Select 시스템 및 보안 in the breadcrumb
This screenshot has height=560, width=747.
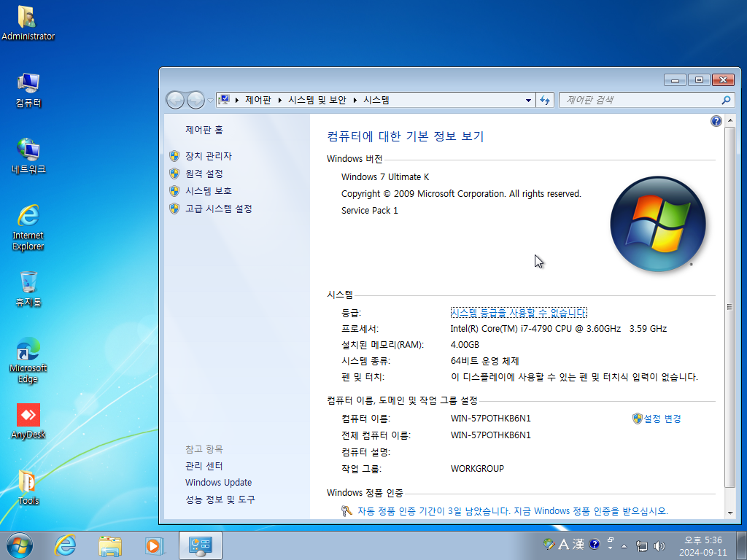(317, 100)
